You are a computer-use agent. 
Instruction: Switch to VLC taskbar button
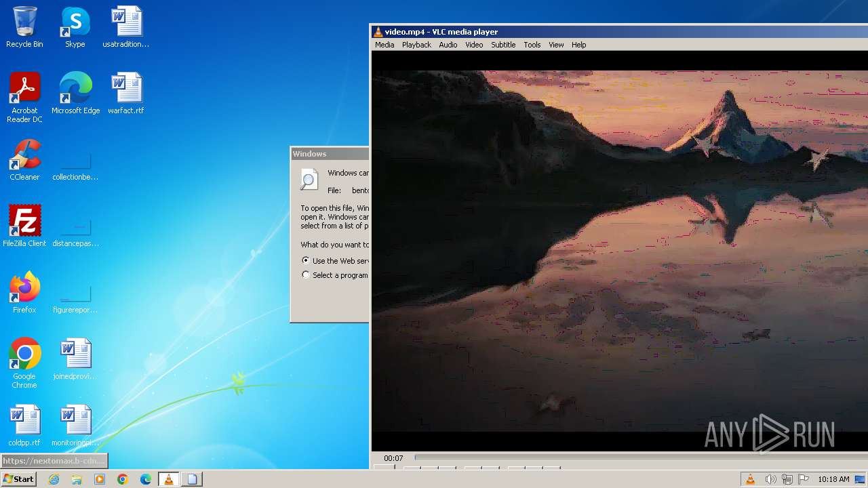(169, 479)
